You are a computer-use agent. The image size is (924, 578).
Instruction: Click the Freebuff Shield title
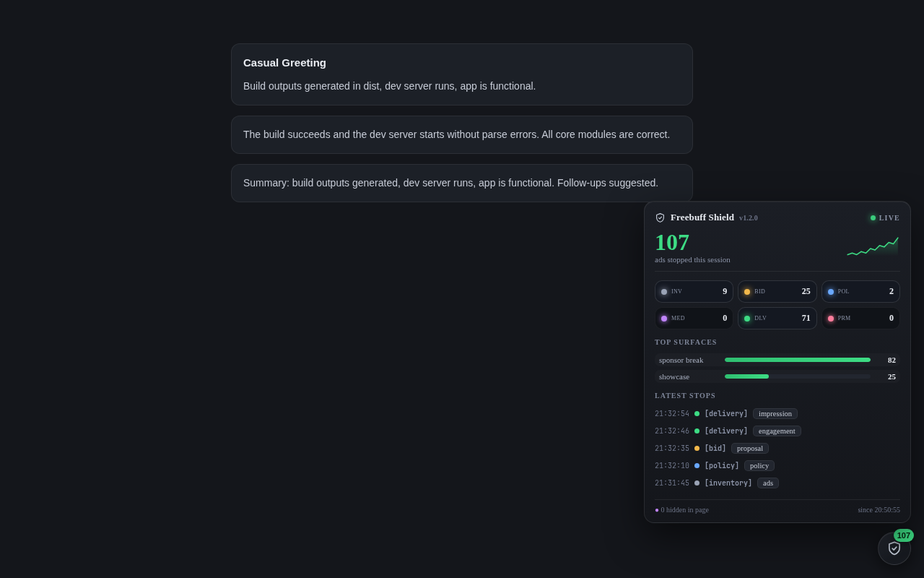coord(702,217)
